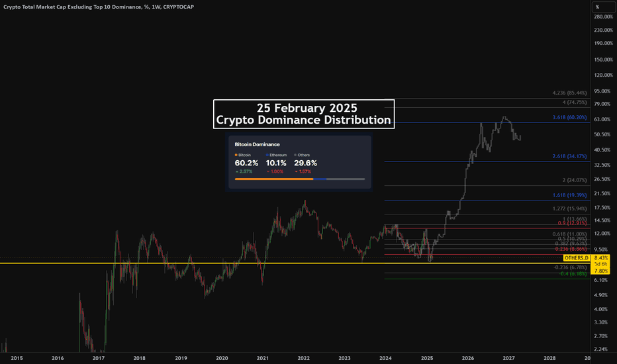617x364 pixels.
Task: Click the 'Bitcoin Dominance' card heading
Action: [x=257, y=144]
